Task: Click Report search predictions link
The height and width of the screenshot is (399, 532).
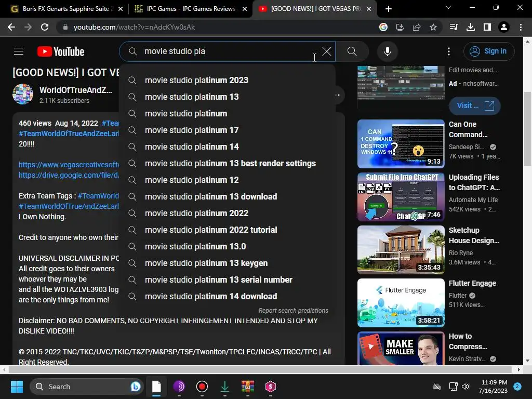Action: pos(293,311)
